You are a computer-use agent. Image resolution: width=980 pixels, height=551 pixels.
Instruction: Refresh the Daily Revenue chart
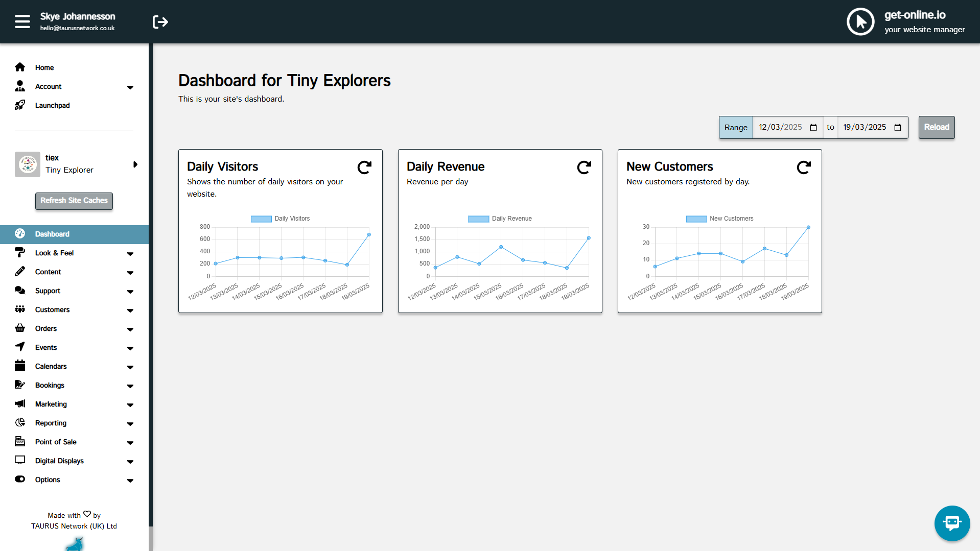584,167
